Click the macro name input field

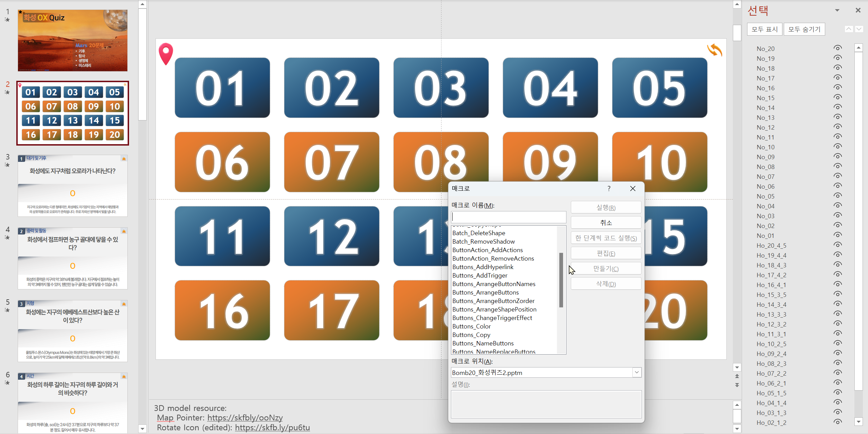(x=508, y=217)
